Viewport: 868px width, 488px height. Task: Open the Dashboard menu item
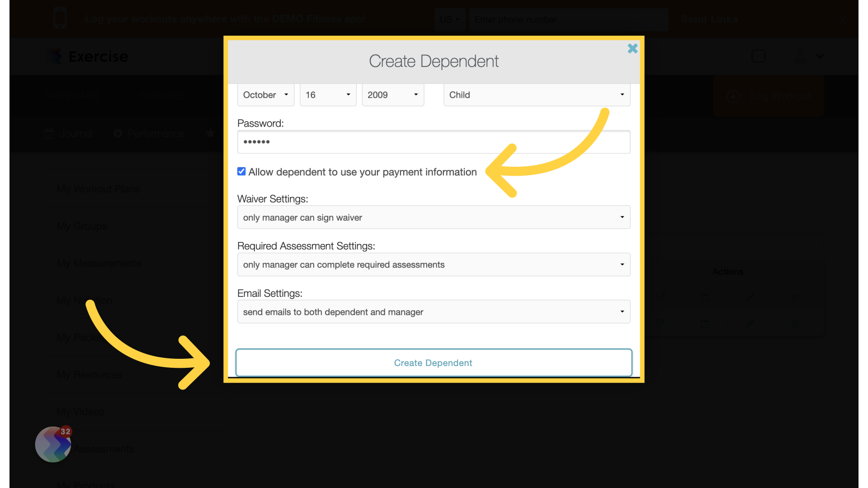click(x=71, y=96)
